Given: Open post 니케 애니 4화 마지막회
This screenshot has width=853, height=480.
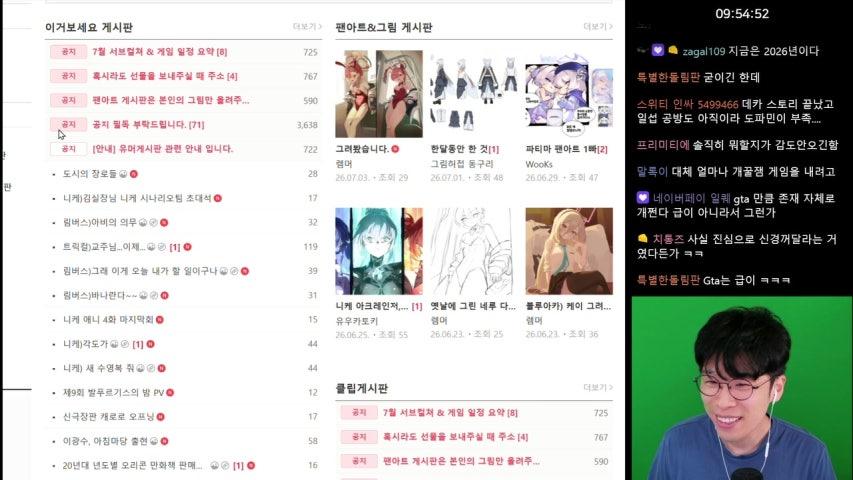Looking at the screenshot, I should tap(108, 319).
